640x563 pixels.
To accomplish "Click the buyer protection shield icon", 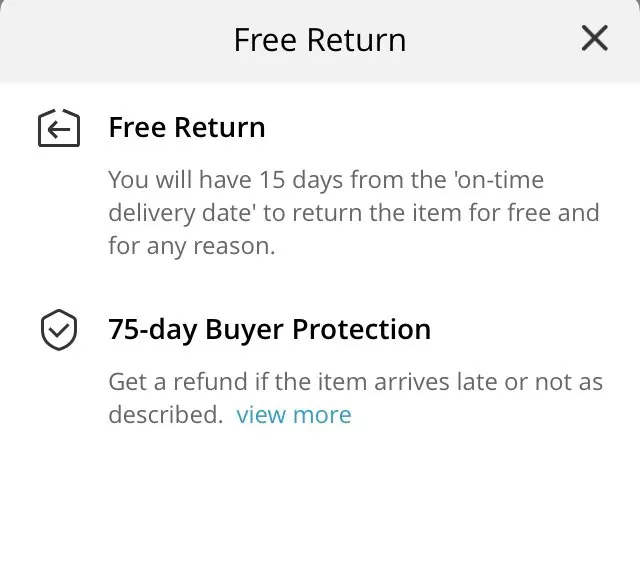I will pyautogui.click(x=58, y=330).
